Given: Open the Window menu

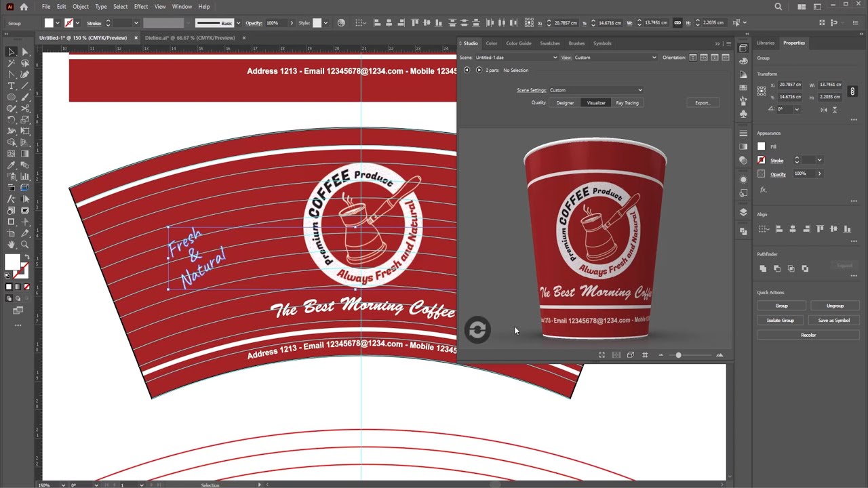Looking at the screenshot, I should (182, 7).
